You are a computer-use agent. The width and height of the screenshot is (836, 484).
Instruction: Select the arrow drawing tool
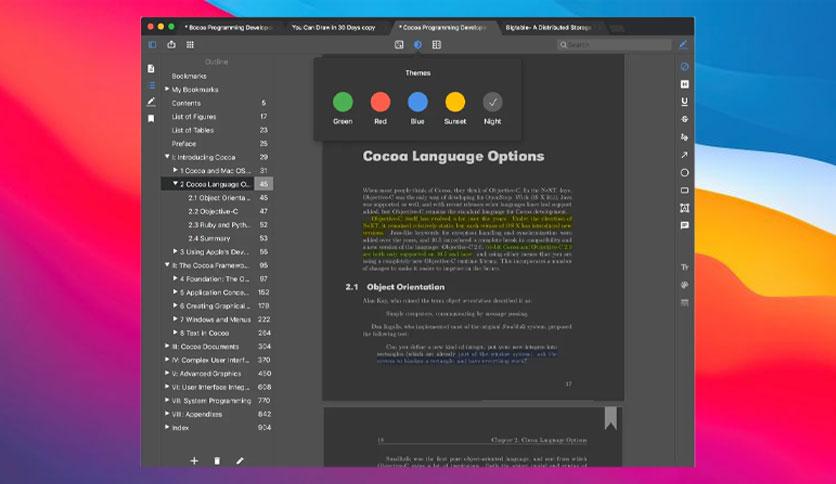[685, 155]
